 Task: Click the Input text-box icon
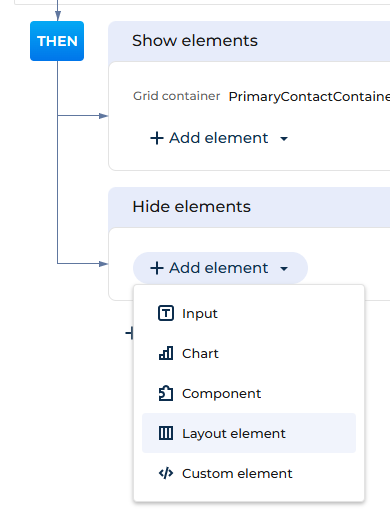tap(166, 313)
